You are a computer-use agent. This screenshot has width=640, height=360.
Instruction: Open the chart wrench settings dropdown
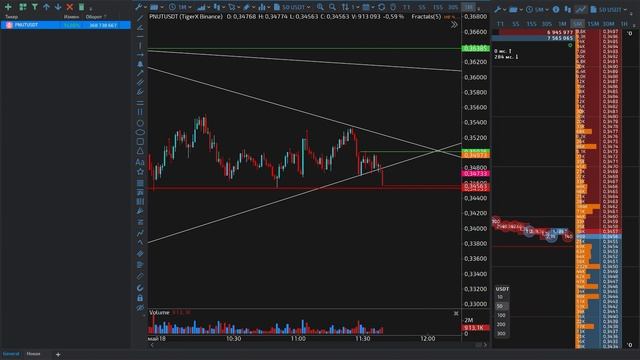point(141,7)
